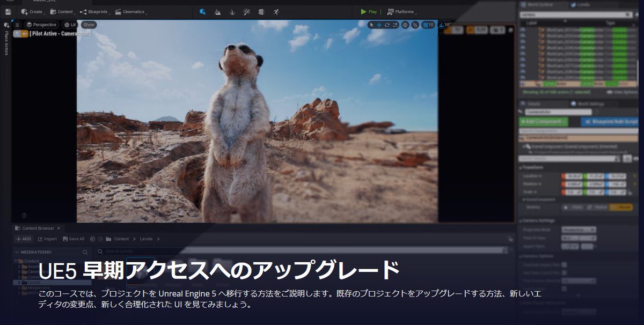644x325 pixels.
Task: Switch to Fracture mode icon
Action: click(x=261, y=11)
